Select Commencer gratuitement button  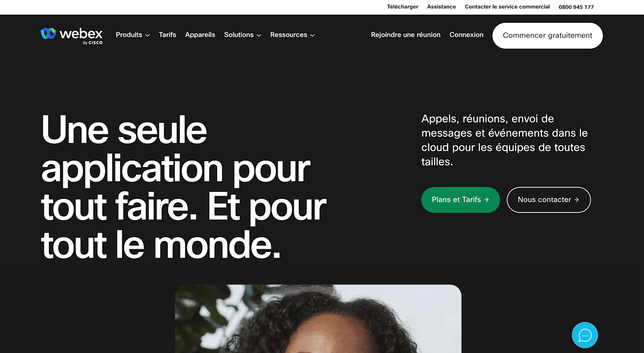click(547, 36)
